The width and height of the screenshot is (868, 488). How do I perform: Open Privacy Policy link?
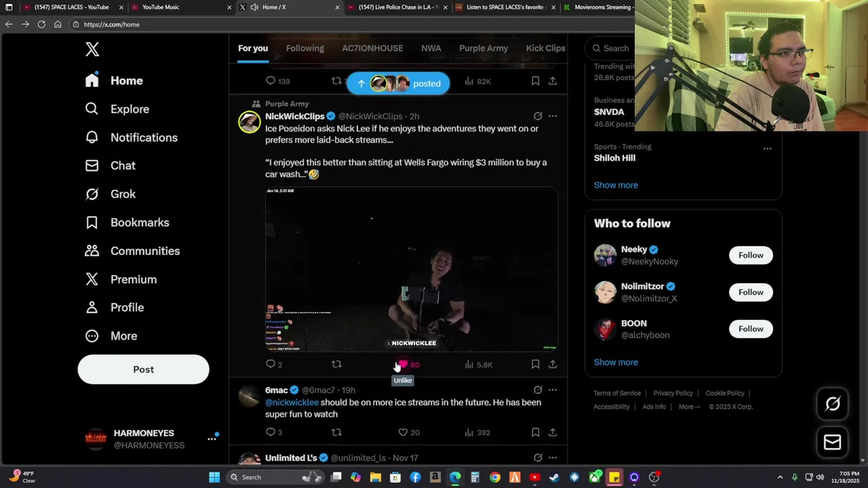(673, 393)
